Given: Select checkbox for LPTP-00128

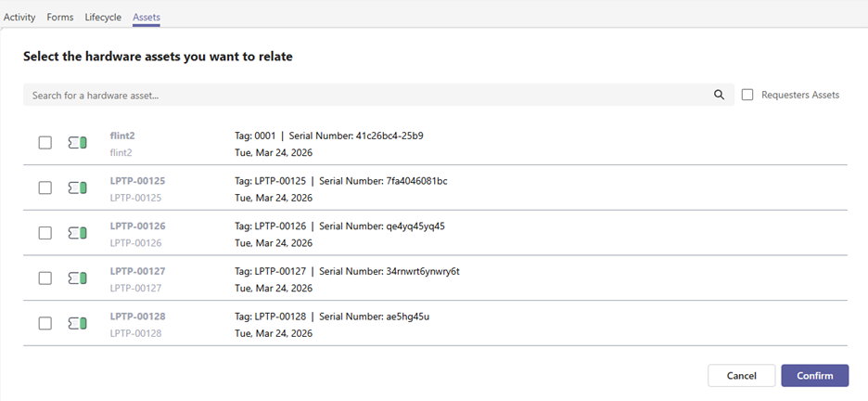Looking at the screenshot, I should 45,323.
